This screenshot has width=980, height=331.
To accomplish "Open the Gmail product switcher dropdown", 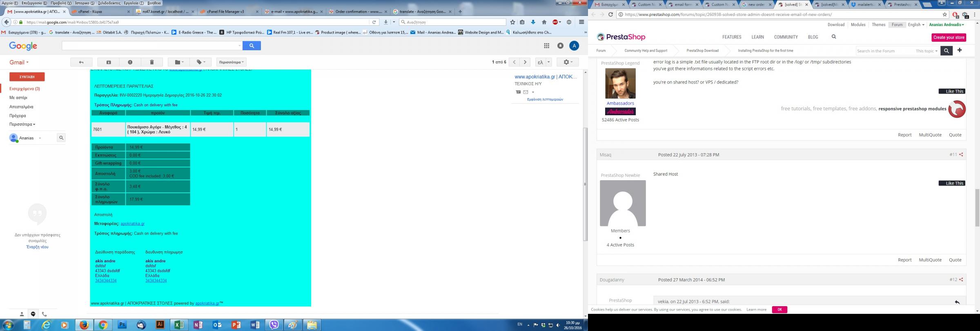I will tap(19, 63).
